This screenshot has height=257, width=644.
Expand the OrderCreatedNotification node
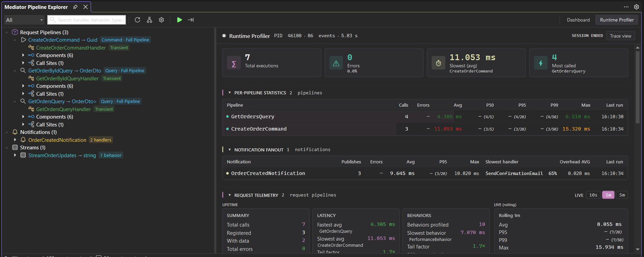coord(15,140)
